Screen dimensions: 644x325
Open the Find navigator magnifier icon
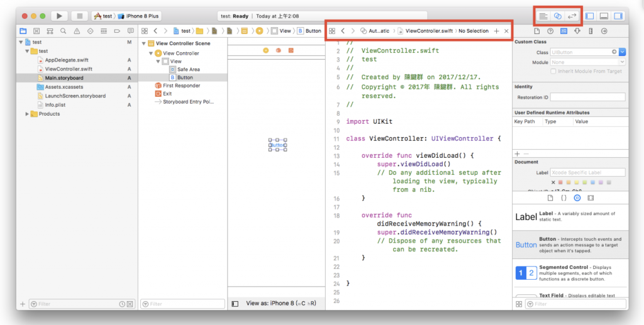tap(64, 31)
